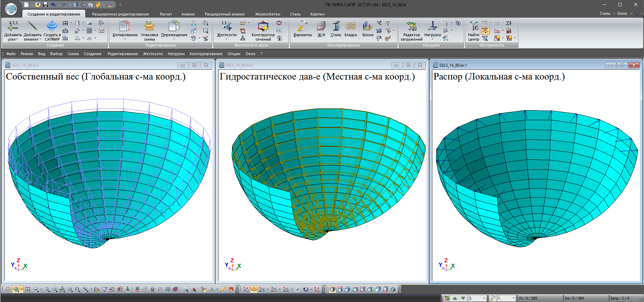The width and height of the screenshot is (644, 302).
Task: Toggle the filter funnel in bottom toolbar
Action: coord(105,289)
